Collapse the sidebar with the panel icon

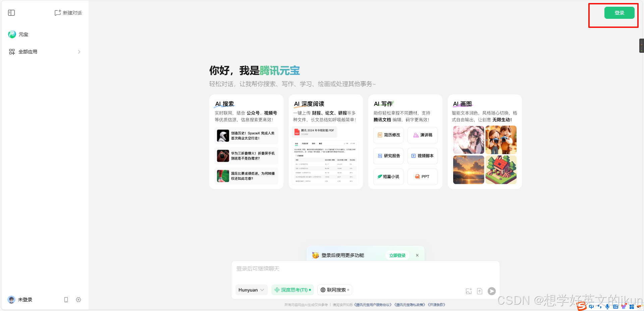(11, 13)
